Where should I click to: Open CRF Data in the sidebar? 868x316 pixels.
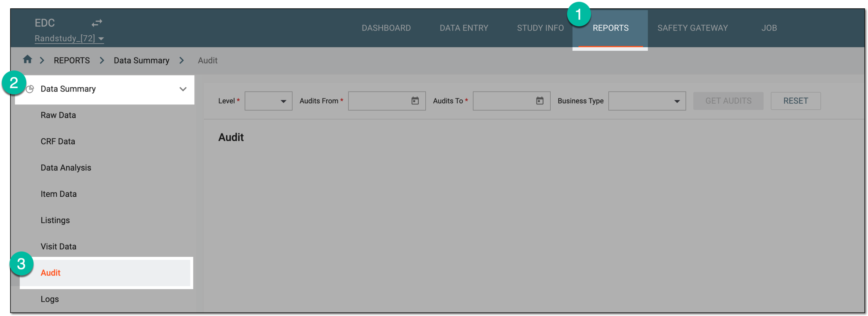point(58,142)
